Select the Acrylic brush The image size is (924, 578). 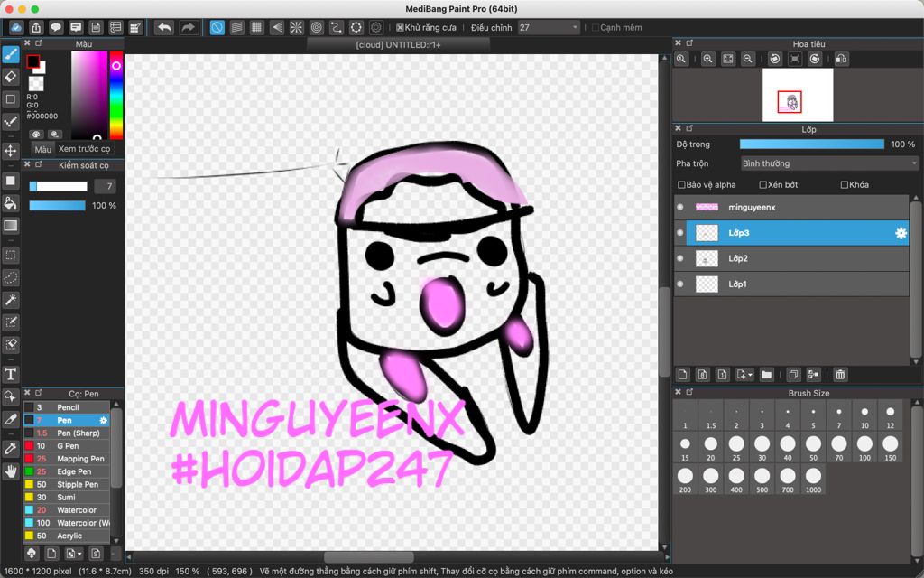click(66, 536)
